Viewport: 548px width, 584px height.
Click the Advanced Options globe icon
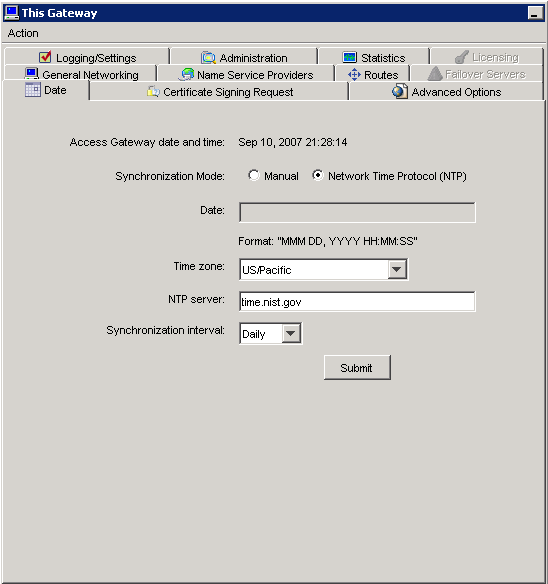coord(400,91)
